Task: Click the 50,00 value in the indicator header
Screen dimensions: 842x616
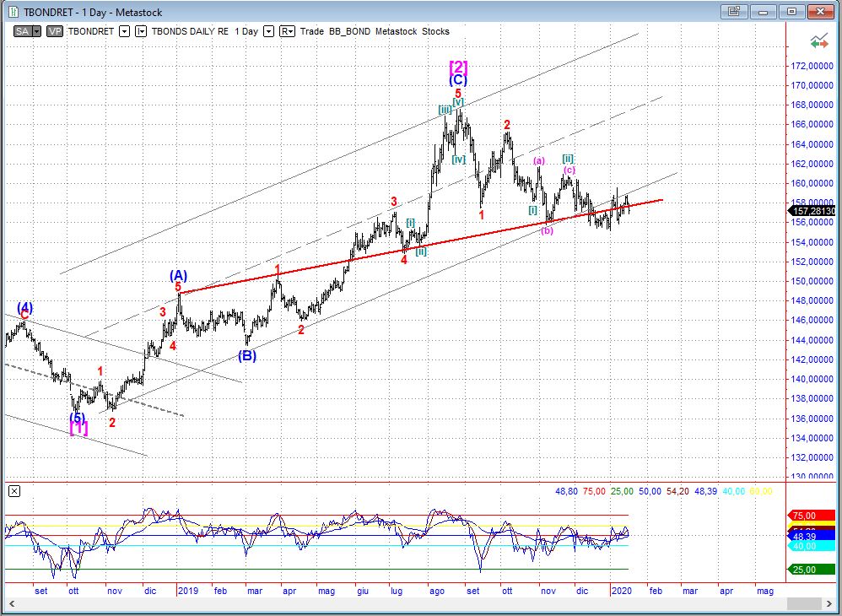Action: [650, 491]
